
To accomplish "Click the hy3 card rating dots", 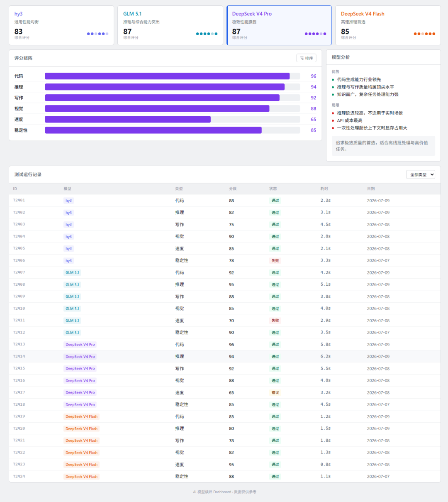I will point(97,34).
